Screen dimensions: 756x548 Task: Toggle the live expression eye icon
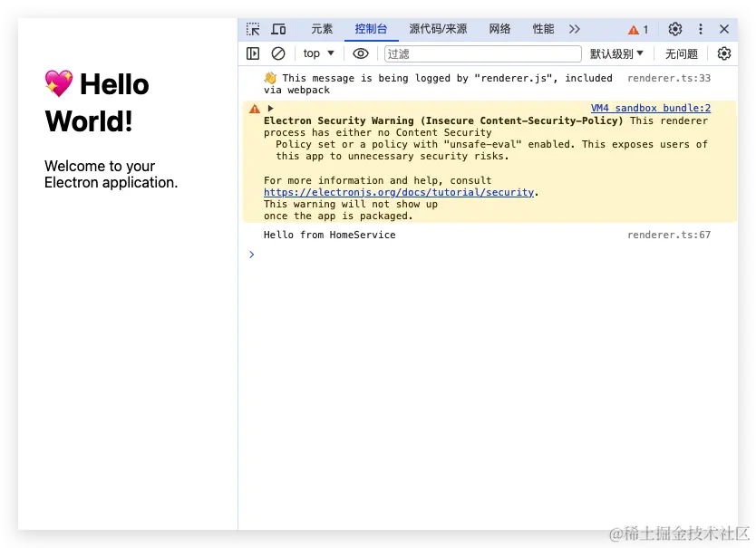pos(361,53)
